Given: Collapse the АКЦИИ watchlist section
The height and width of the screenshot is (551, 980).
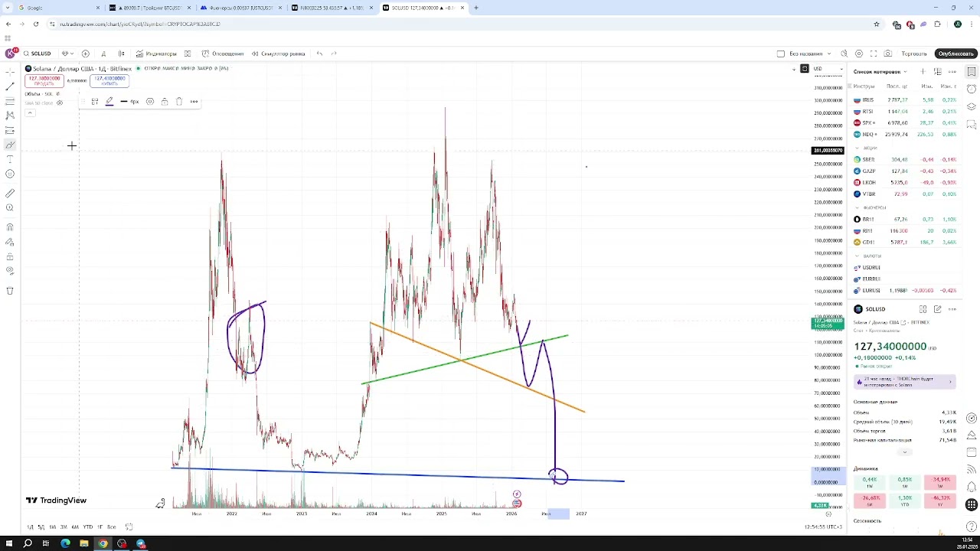Looking at the screenshot, I should point(857,148).
